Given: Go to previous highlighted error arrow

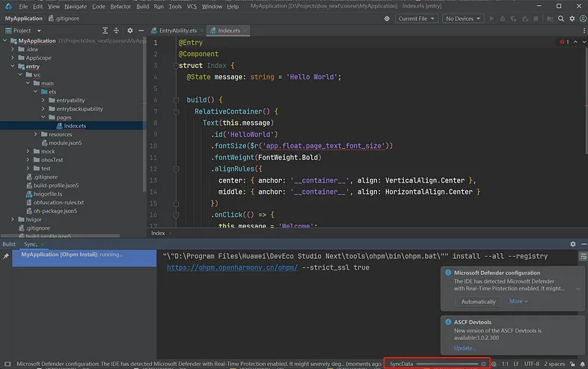Looking at the screenshot, I should click(x=575, y=42).
